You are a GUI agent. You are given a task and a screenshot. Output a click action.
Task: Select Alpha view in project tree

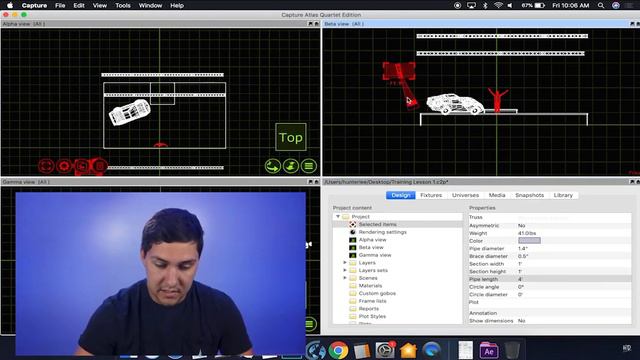(372, 240)
